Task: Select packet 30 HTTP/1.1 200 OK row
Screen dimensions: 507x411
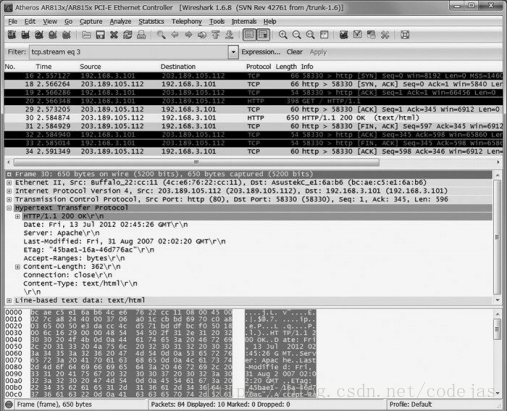Action: coord(253,118)
